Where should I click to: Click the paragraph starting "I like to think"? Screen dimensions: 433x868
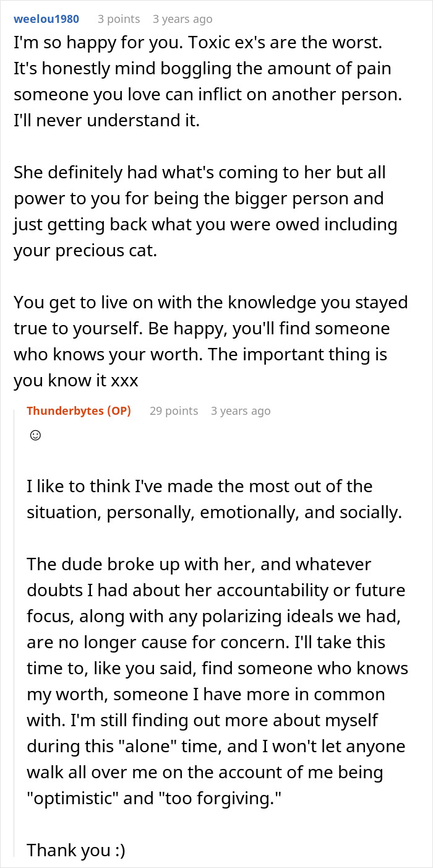[214, 499]
